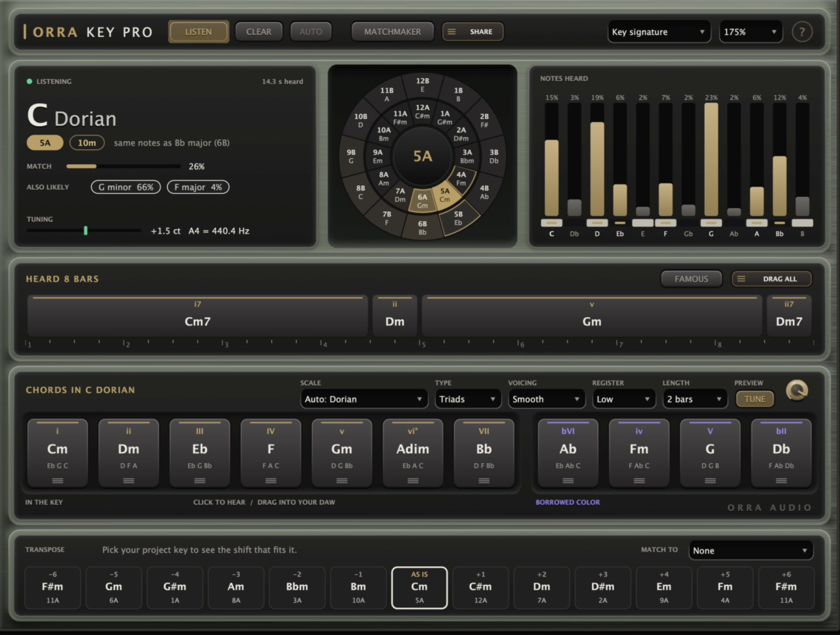Open the Share menu

point(472,32)
